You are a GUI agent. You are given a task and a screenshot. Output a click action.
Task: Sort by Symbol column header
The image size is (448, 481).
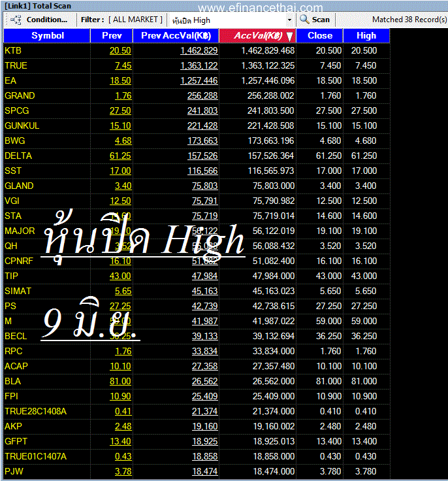tap(47, 35)
